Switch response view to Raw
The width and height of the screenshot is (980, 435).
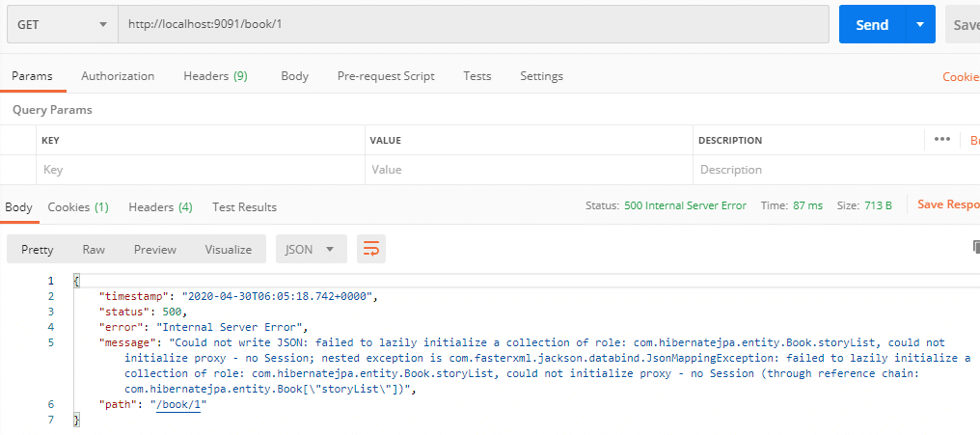click(94, 249)
